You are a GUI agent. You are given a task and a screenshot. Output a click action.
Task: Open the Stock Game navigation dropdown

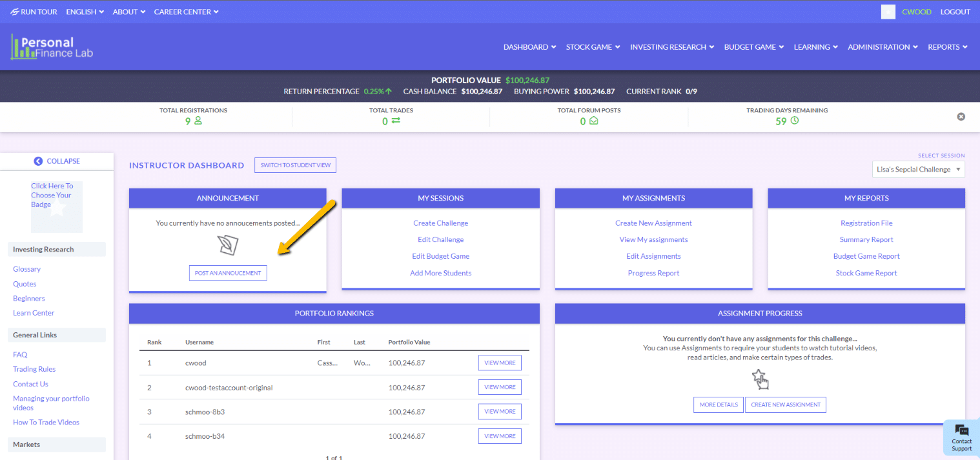pos(593,47)
